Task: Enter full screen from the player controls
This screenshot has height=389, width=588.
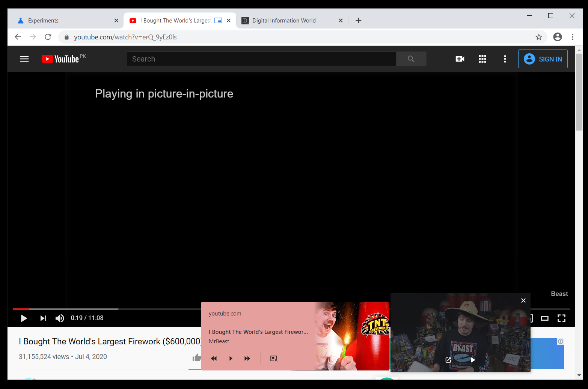Action: tap(561, 318)
